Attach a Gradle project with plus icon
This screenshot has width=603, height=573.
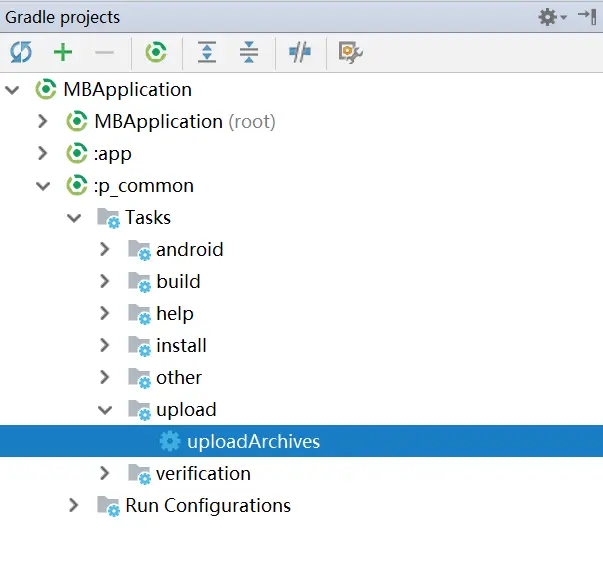63,52
